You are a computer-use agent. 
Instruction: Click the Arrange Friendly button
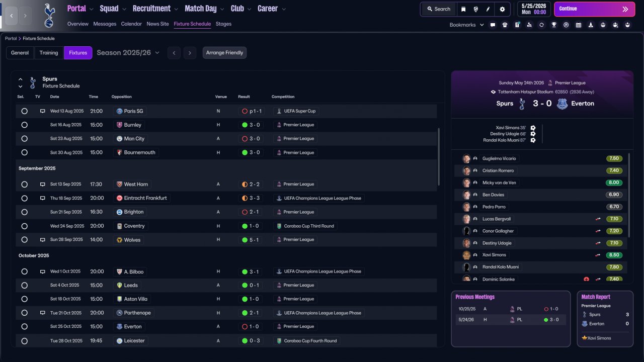click(x=224, y=53)
